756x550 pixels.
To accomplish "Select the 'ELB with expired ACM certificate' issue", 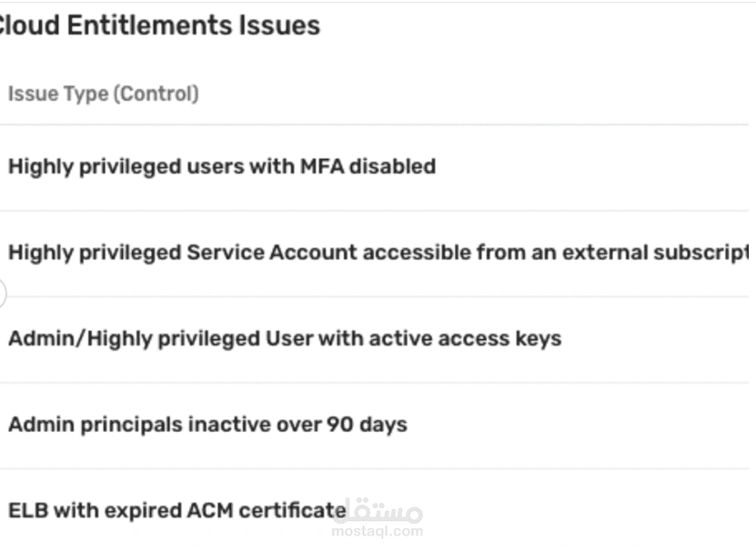I will tap(177, 510).
